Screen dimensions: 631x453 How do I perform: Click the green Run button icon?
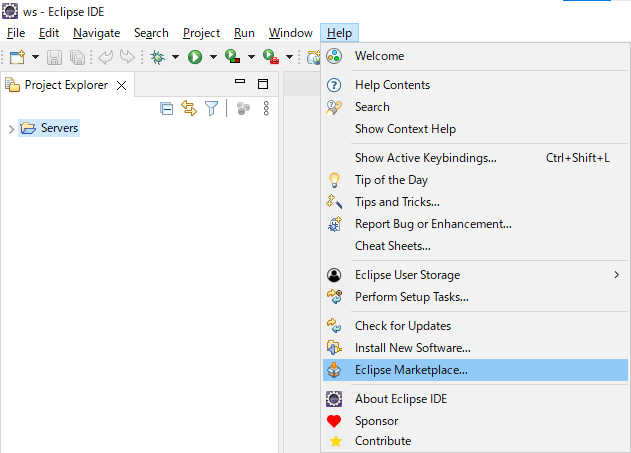point(195,57)
